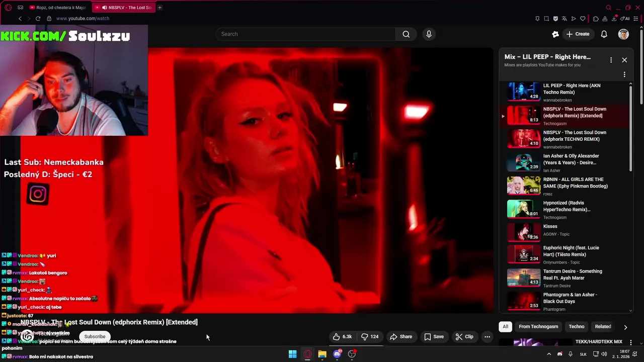Click the YouTube search input field
This screenshot has width=644, height=362.
306,34
